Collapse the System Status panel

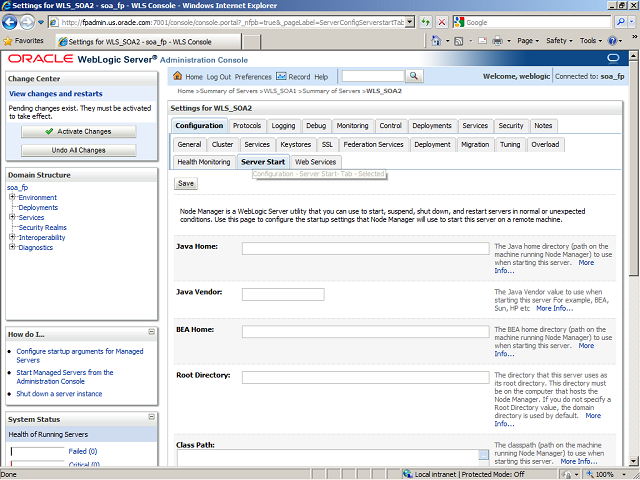[151, 419]
